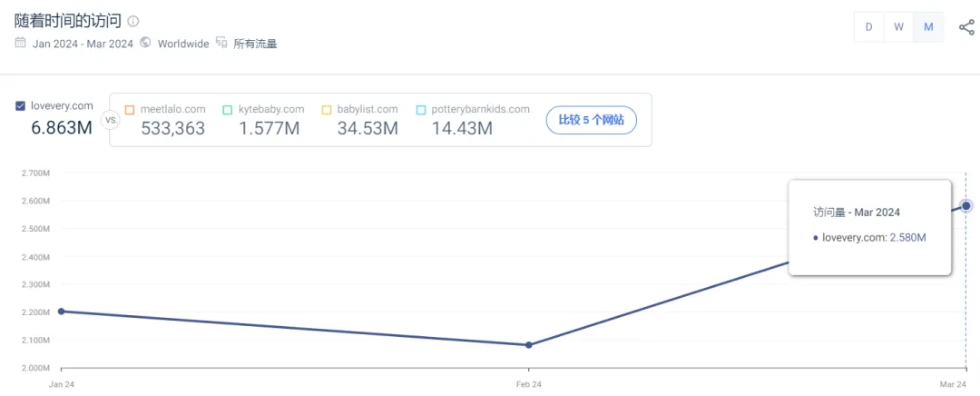Check the babylist.com checkbox
This screenshot has width=980, height=396.
(327, 110)
